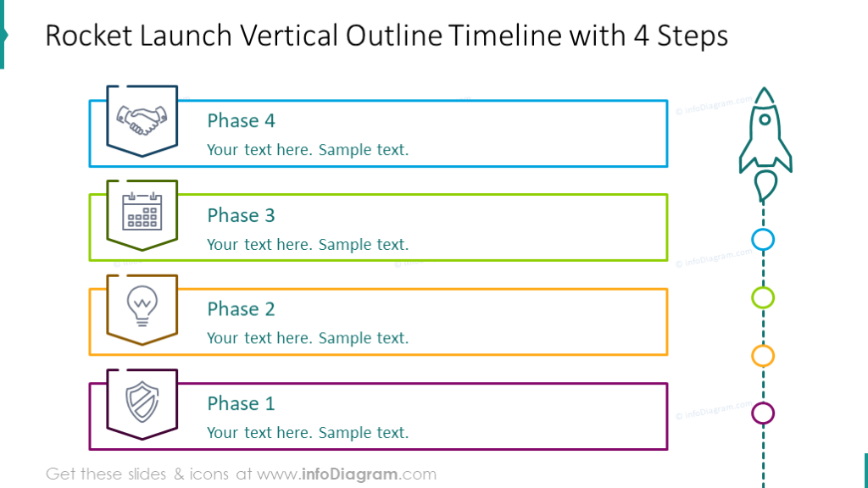Image resolution: width=868 pixels, height=488 pixels.
Task: Click the teal accent marker beside title
Action: (x=3, y=34)
